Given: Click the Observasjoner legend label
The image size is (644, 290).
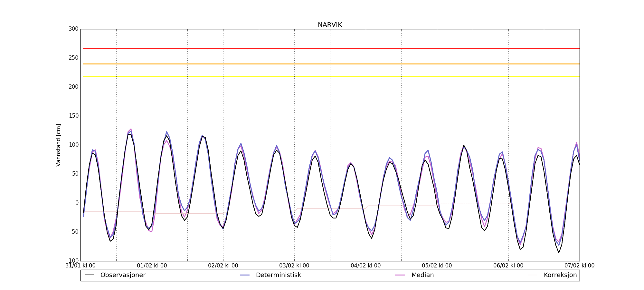Looking at the screenshot, I should [x=123, y=275].
